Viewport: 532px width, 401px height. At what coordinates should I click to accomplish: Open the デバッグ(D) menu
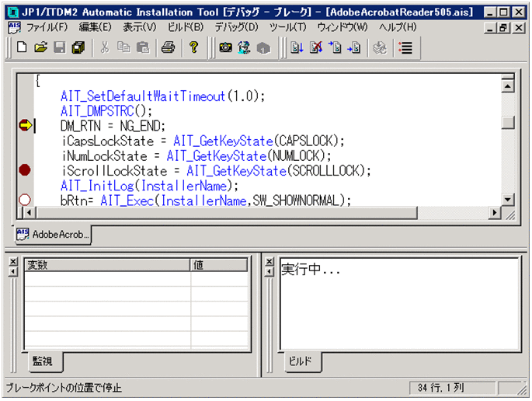[x=236, y=27]
